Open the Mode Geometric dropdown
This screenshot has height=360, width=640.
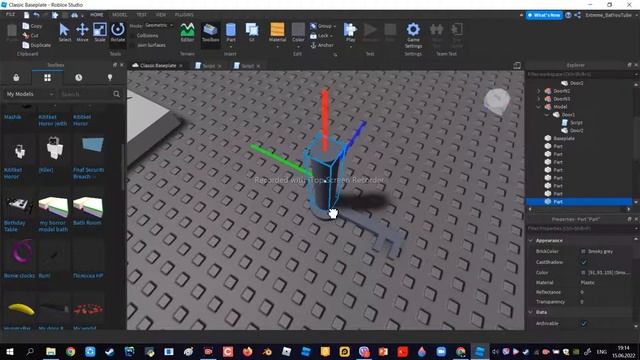(x=159, y=25)
